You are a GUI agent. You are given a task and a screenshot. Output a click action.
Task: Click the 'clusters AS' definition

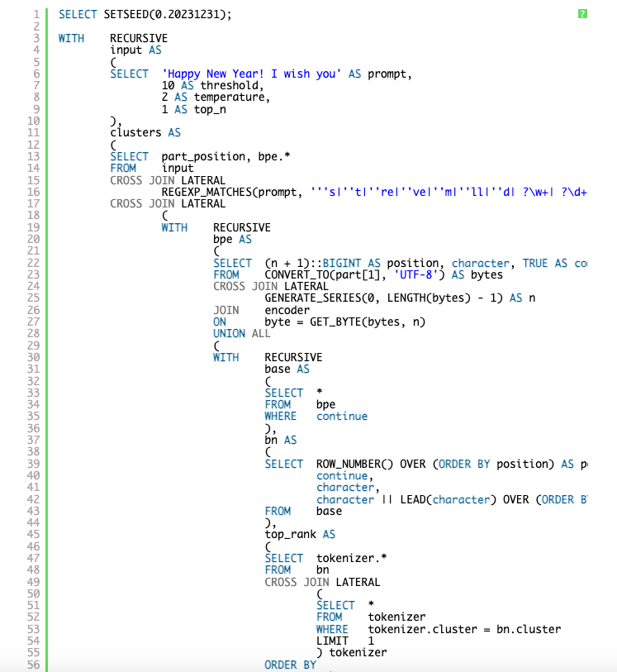(145, 133)
